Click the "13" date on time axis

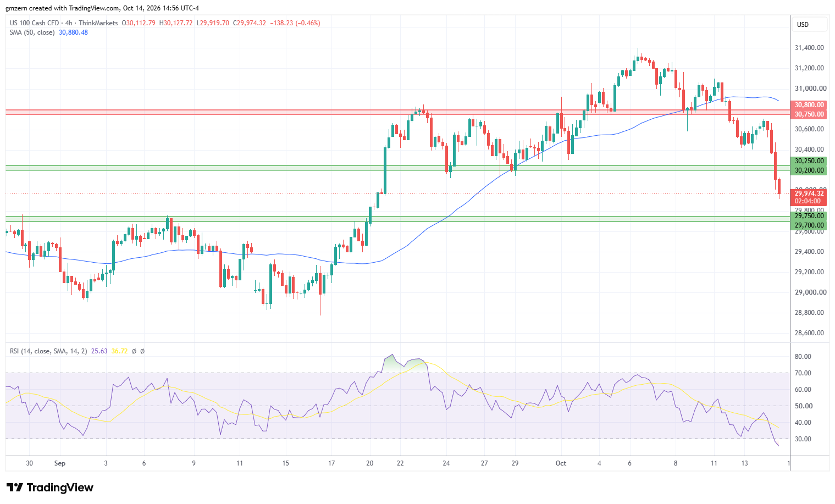(x=744, y=463)
